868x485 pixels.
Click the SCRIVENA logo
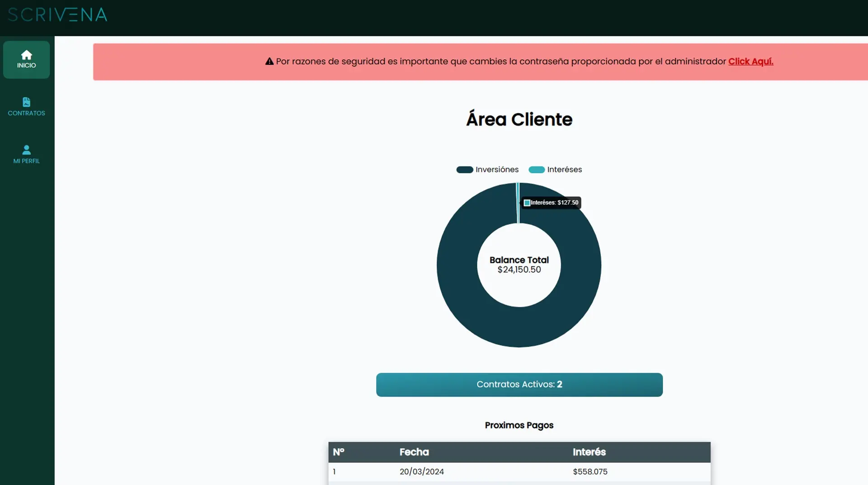pyautogui.click(x=57, y=15)
